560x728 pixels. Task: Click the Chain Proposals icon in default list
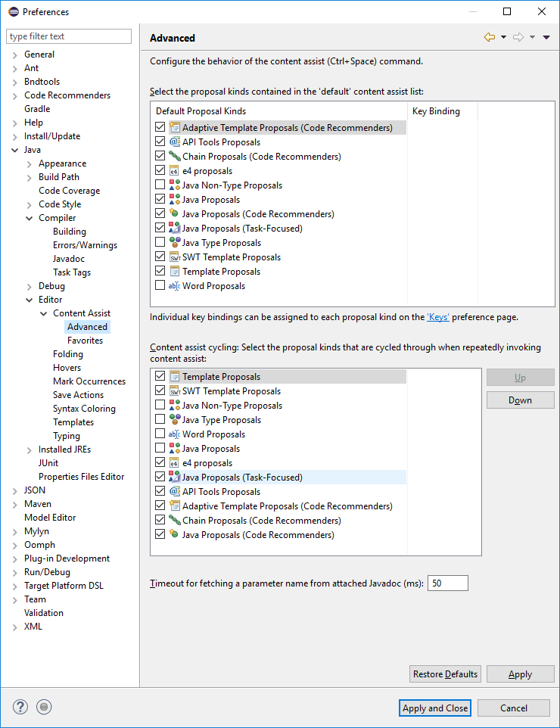click(x=174, y=156)
